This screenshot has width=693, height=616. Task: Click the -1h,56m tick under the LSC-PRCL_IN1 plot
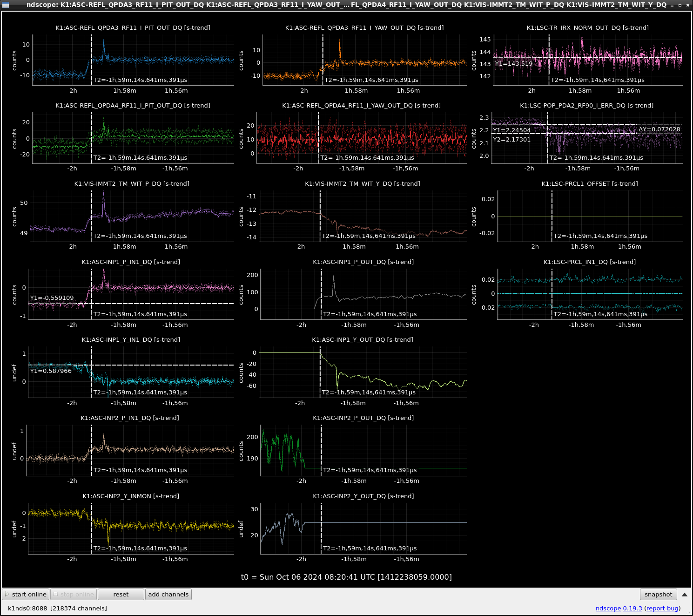tap(629, 325)
